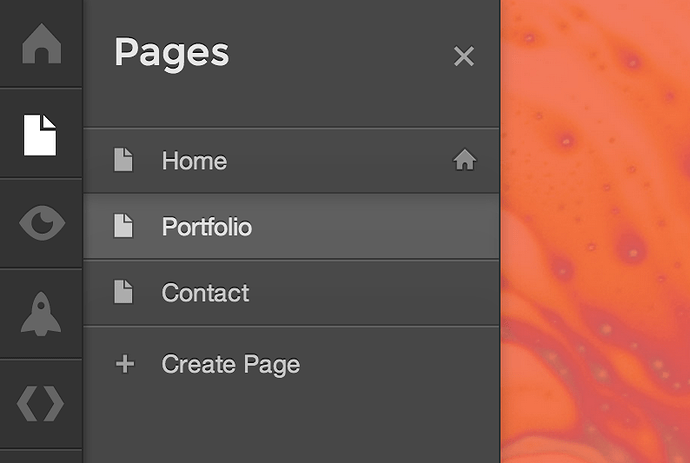Click the home icon in the left sidebar

(41, 45)
